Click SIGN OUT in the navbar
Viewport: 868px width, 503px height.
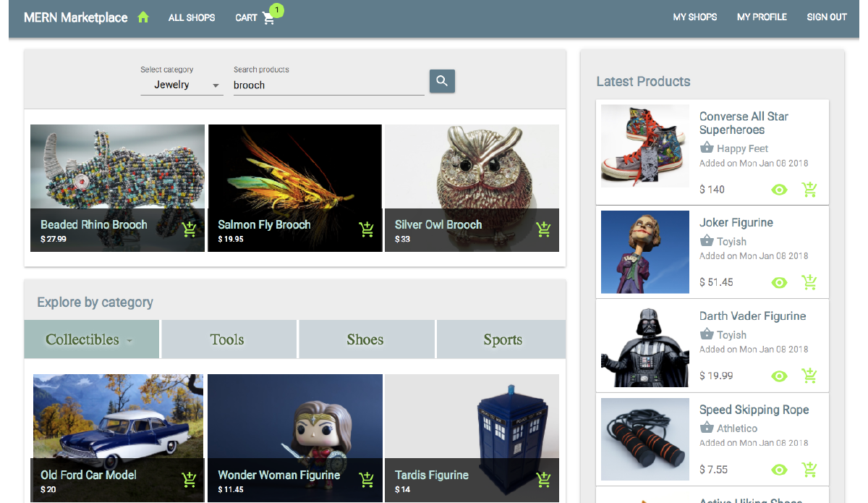(x=827, y=17)
